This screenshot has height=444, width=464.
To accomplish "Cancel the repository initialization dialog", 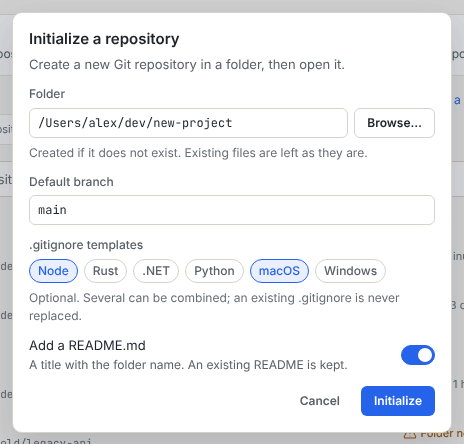I will coord(320,401).
